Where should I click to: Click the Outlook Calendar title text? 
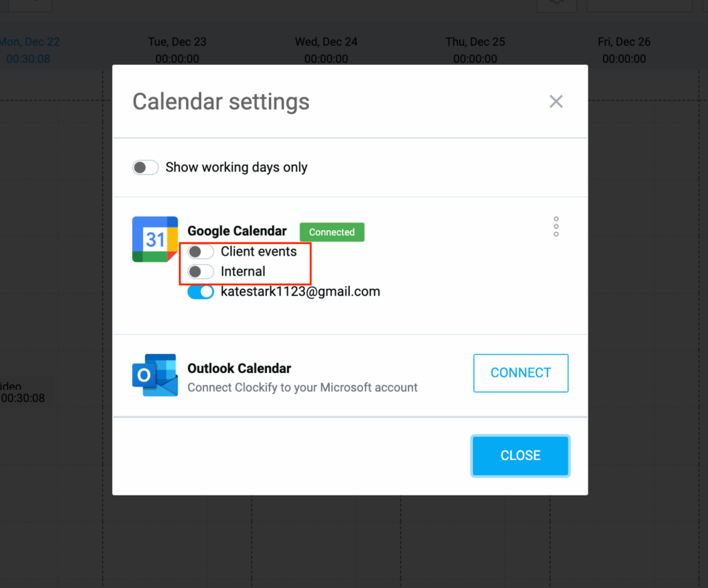[x=239, y=368]
